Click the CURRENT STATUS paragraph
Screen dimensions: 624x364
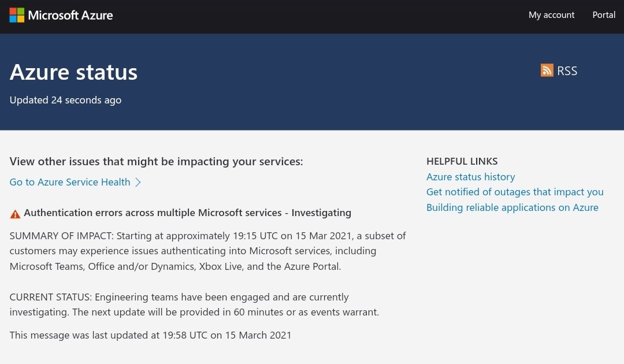(x=194, y=304)
